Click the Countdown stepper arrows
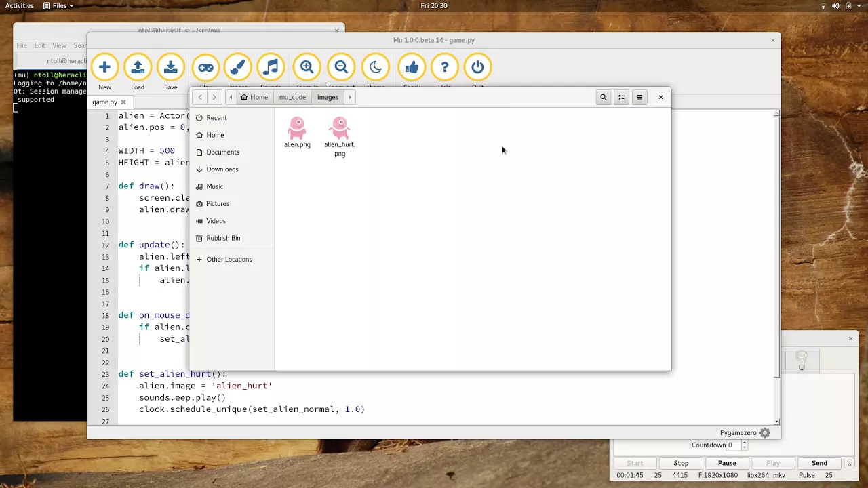 (x=744, y=445)
